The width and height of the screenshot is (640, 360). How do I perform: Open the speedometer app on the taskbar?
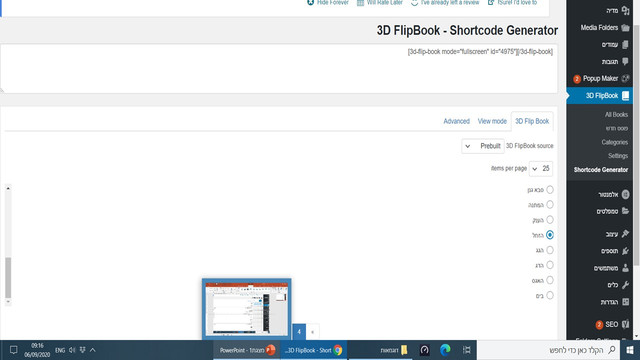click(x=424, y=350)
